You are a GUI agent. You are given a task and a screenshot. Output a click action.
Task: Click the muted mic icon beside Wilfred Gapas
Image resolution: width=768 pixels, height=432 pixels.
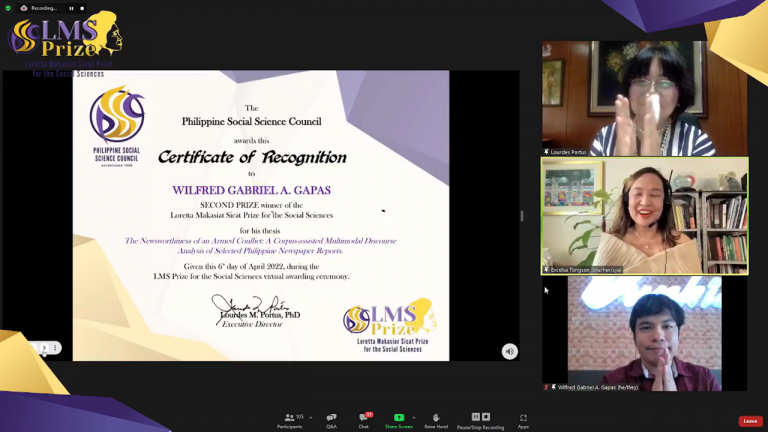coord(546,387)
